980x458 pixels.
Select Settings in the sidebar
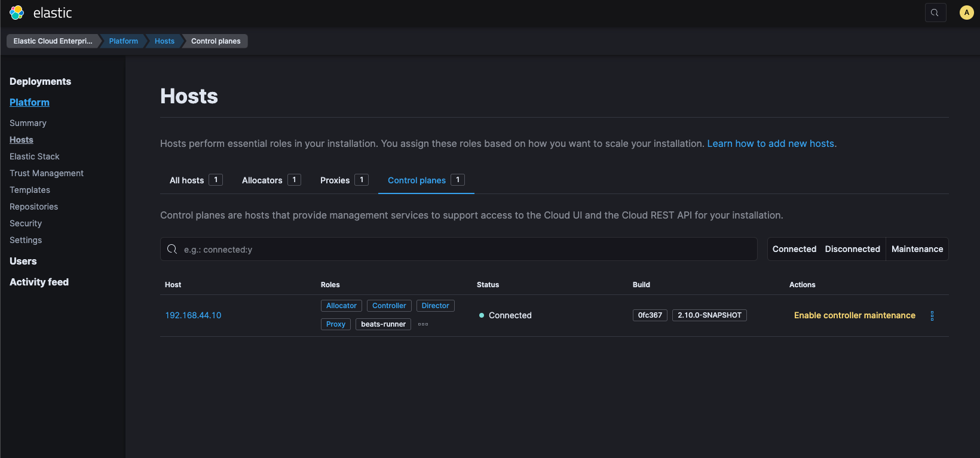tap(26, 240)
